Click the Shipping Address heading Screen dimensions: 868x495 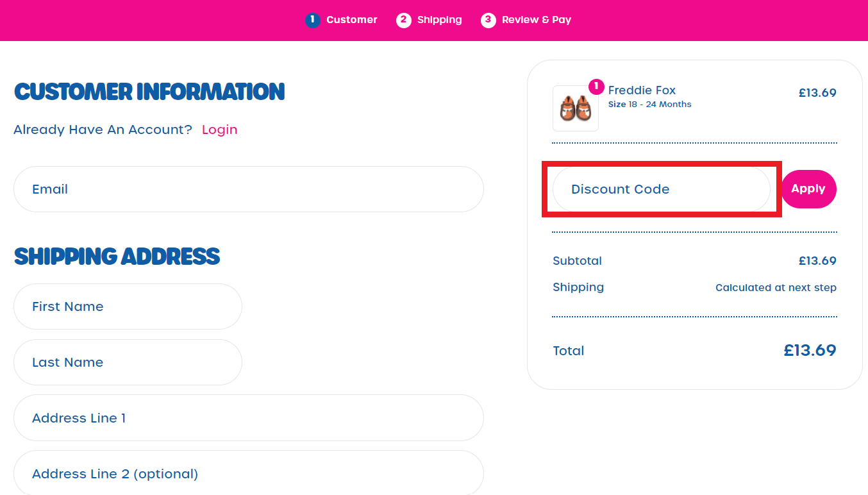pos(117,256)
